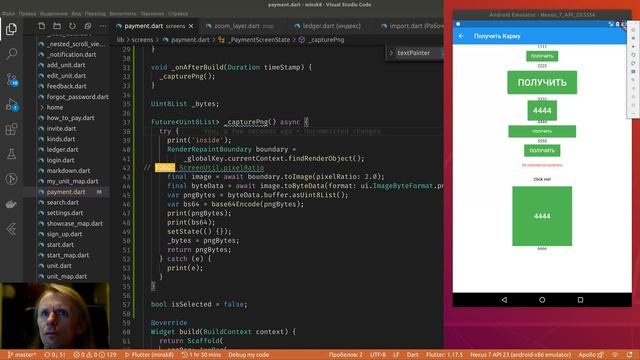Change end of line sequence LF

[x=396, y=355]
